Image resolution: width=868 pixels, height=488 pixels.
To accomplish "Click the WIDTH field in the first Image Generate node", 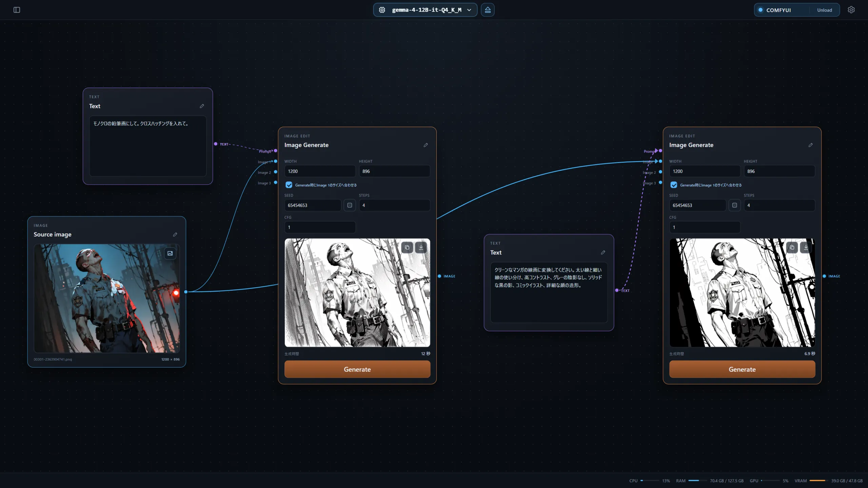I will point(320,171).
